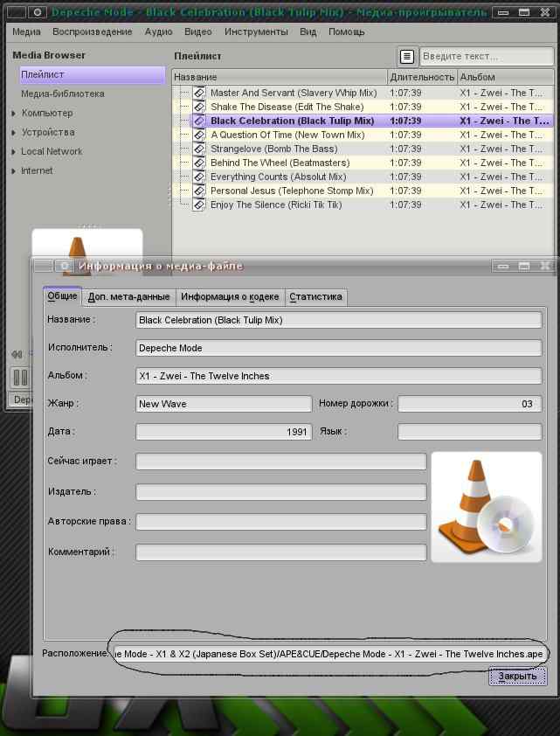Select Плейлист in Media Browser
This screenshot has width=560, height=736.
click(x=93, y=74)
